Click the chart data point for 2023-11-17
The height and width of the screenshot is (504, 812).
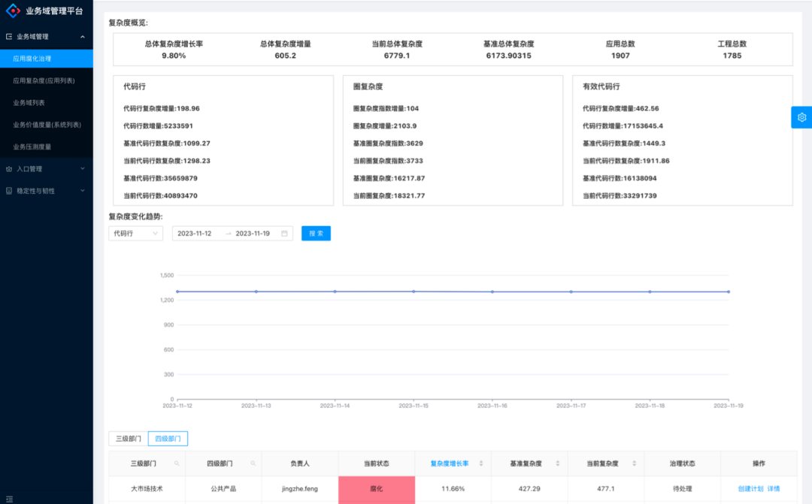coord(571,292)
